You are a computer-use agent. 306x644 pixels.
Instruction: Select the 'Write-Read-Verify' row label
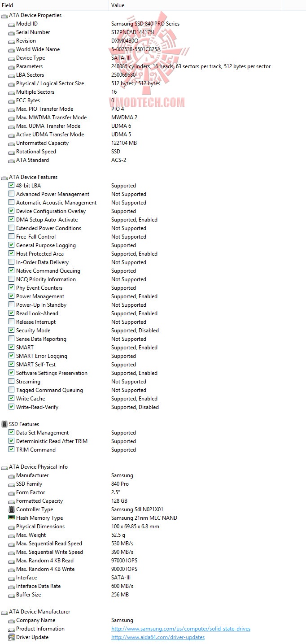point(37,407)
